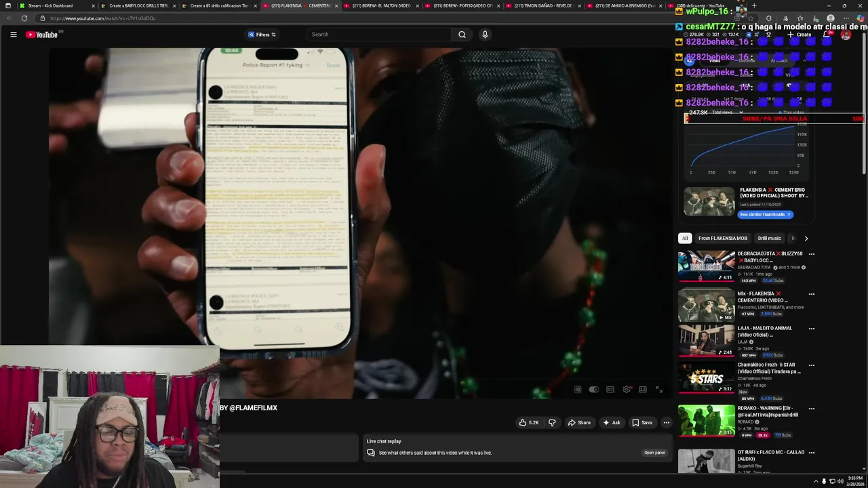This screenshot has width=868, height=488.
Task: Open Mix - FLAKENSIA CEMENTERIO thumbnail
Action: click(707, 306)
